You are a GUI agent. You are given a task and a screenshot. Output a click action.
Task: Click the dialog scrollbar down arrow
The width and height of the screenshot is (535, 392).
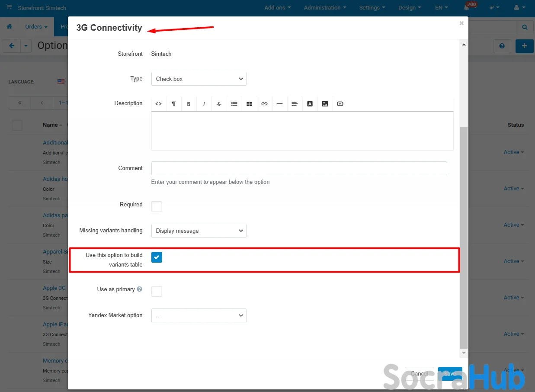464,353
